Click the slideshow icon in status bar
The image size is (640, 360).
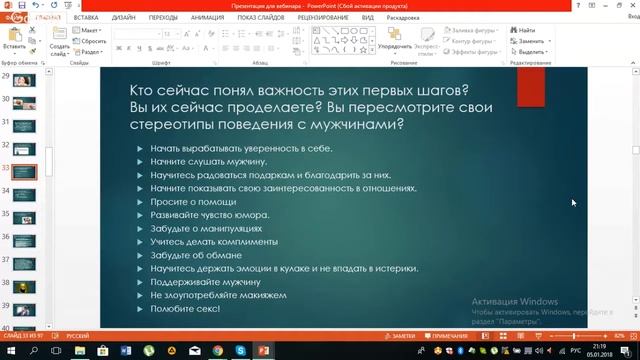[539, 336]
